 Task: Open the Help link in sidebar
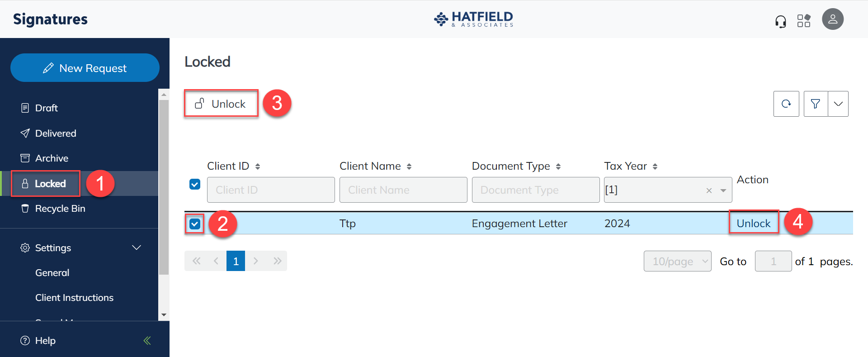pos(45,340)
